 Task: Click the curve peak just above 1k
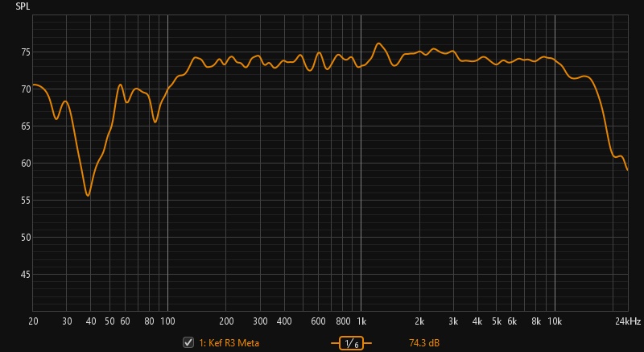(379, 43)
